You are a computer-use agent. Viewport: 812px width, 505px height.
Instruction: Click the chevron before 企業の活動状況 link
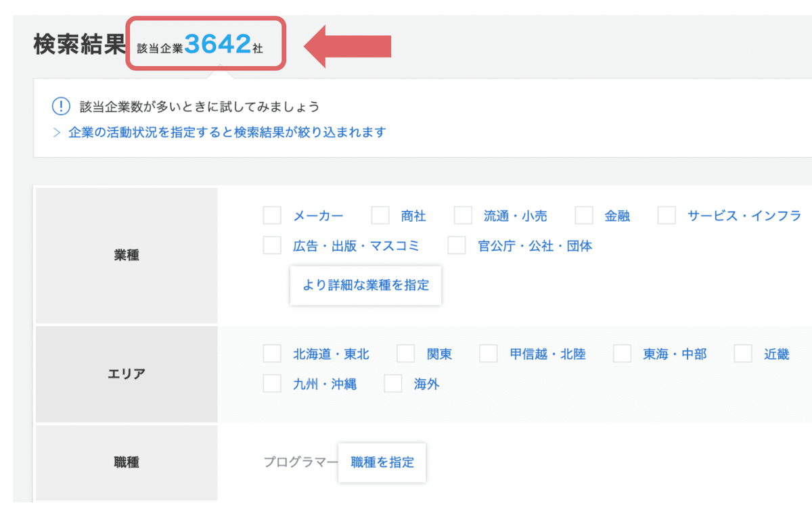pos(57,133)
